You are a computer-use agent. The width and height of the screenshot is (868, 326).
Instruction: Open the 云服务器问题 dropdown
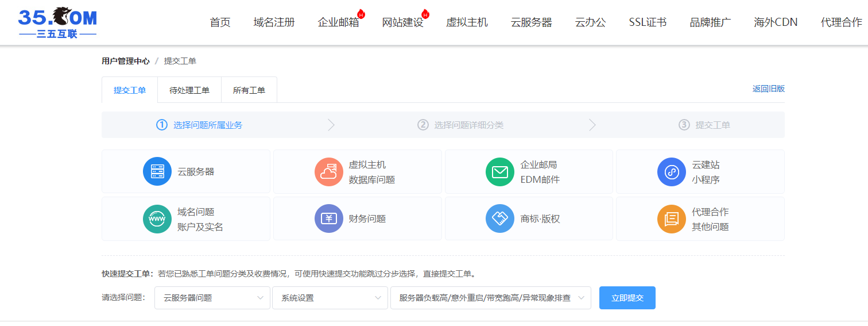point(212,298)
